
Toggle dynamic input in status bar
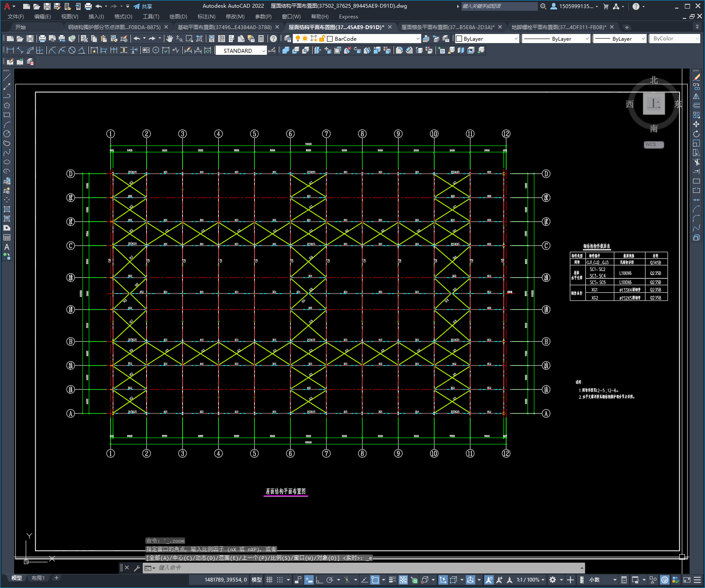click(309, 580)
